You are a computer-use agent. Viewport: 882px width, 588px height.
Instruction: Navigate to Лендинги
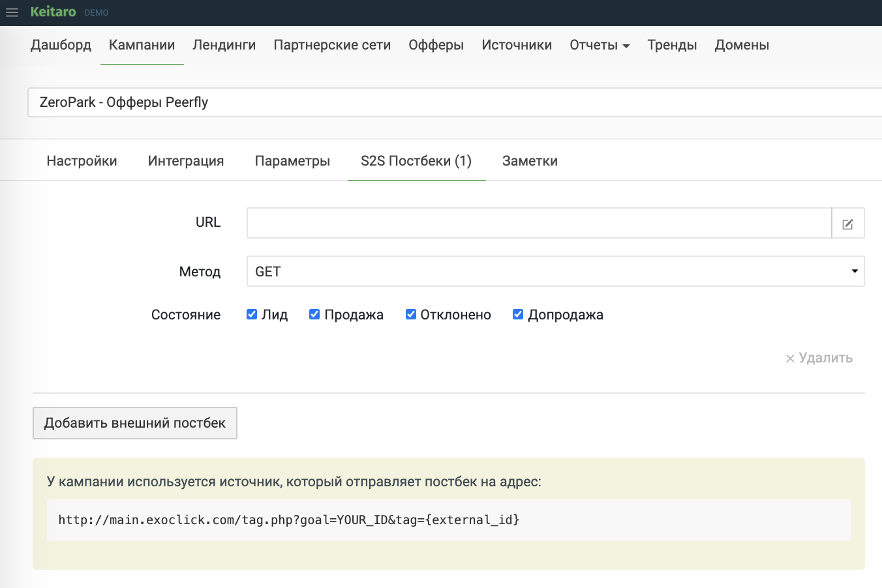pyautogui.click(x=224, y=45)
